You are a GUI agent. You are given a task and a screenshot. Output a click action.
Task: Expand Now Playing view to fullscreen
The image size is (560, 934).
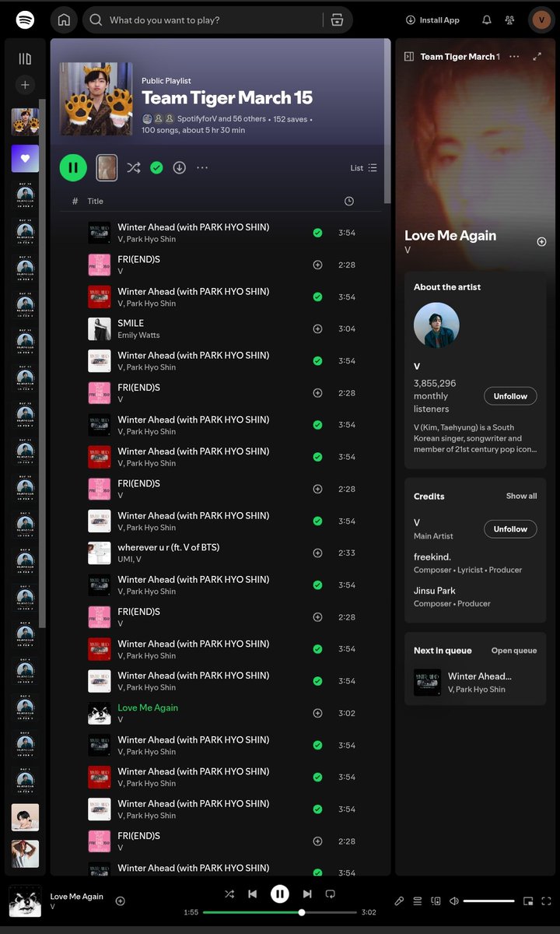tap(537, 56)
